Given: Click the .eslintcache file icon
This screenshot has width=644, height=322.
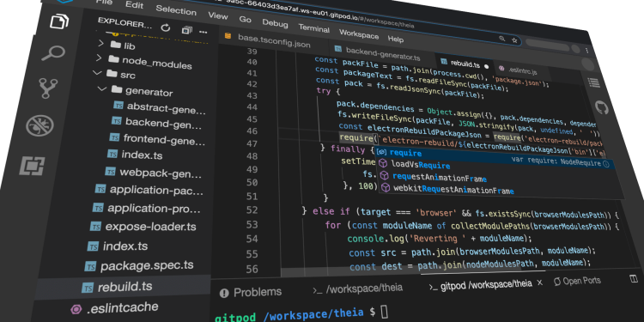Looking at the screenshot, I should (x=76, y=309).
